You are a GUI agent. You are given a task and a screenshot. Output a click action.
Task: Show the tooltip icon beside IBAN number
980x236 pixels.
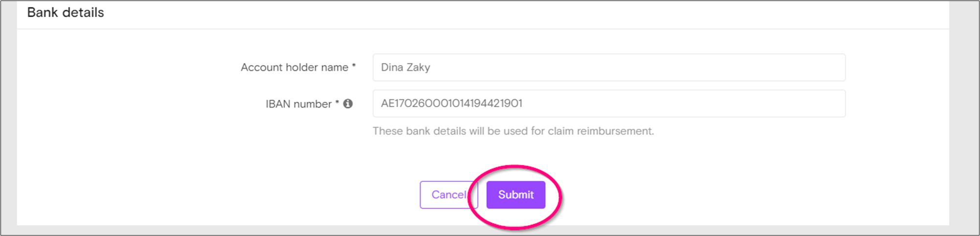coord(348,104)
